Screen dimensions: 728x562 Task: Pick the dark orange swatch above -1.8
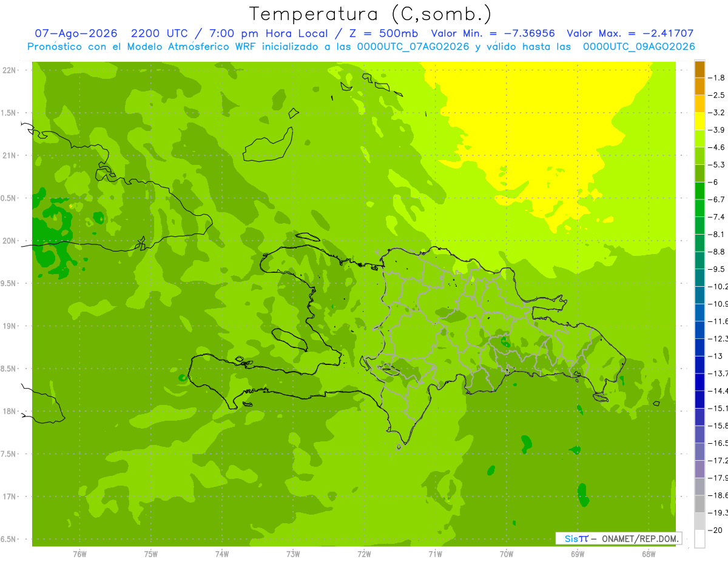[699, 69]
